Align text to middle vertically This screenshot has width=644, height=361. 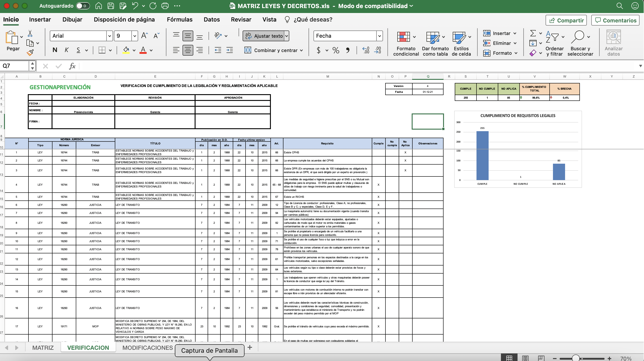coord(187,36)
